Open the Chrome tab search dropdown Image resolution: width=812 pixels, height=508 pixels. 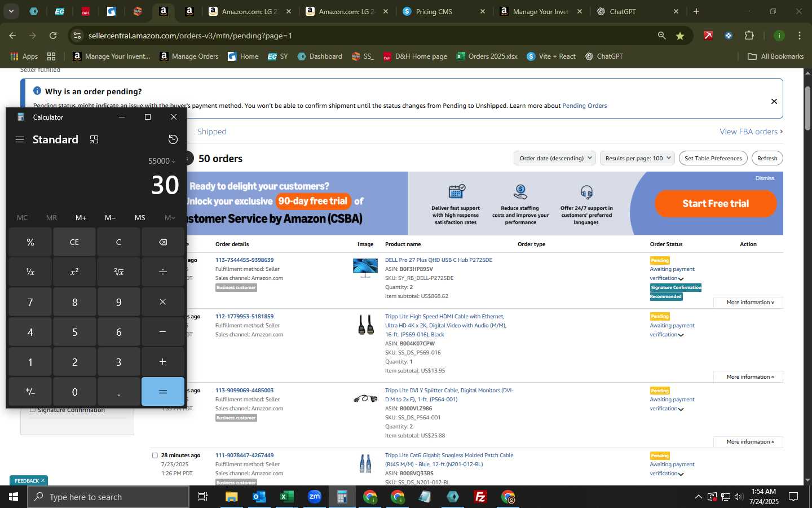tap(11, 11)
